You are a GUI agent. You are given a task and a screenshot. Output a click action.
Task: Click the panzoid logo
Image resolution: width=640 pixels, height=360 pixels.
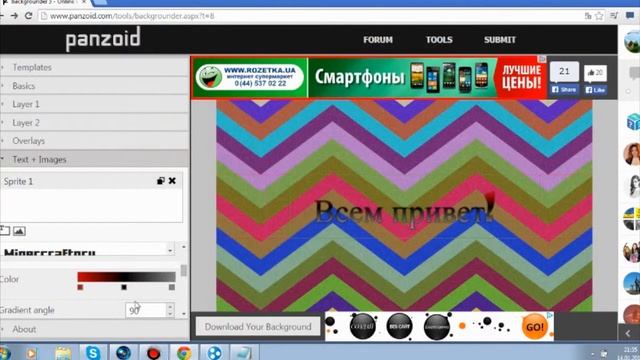[x=103, y=39]
